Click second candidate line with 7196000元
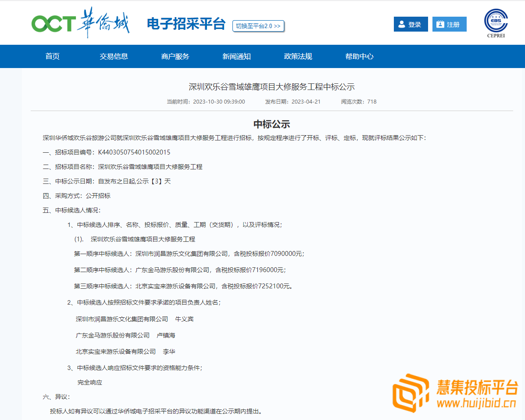 [180, 270]
